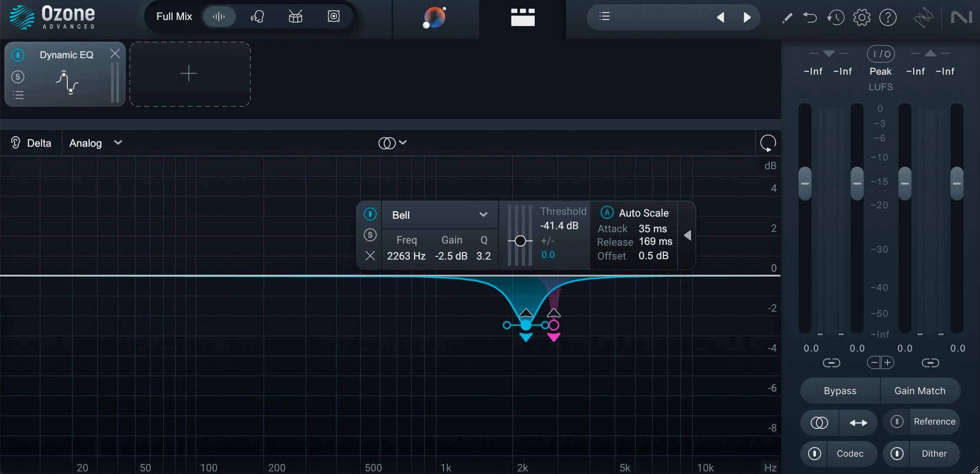
Task: Click the I/O meter button
Action: coord(881,54)
